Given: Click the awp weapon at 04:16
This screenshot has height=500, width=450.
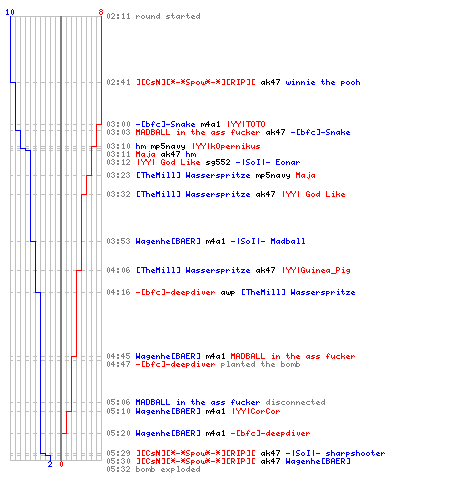Looking at the screenshot, I should point(228,292).
